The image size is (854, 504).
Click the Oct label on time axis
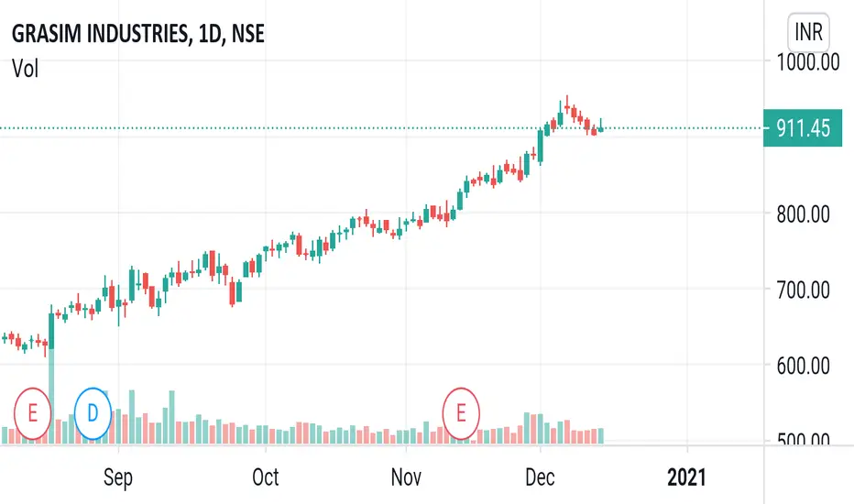[x=265, y=477]
